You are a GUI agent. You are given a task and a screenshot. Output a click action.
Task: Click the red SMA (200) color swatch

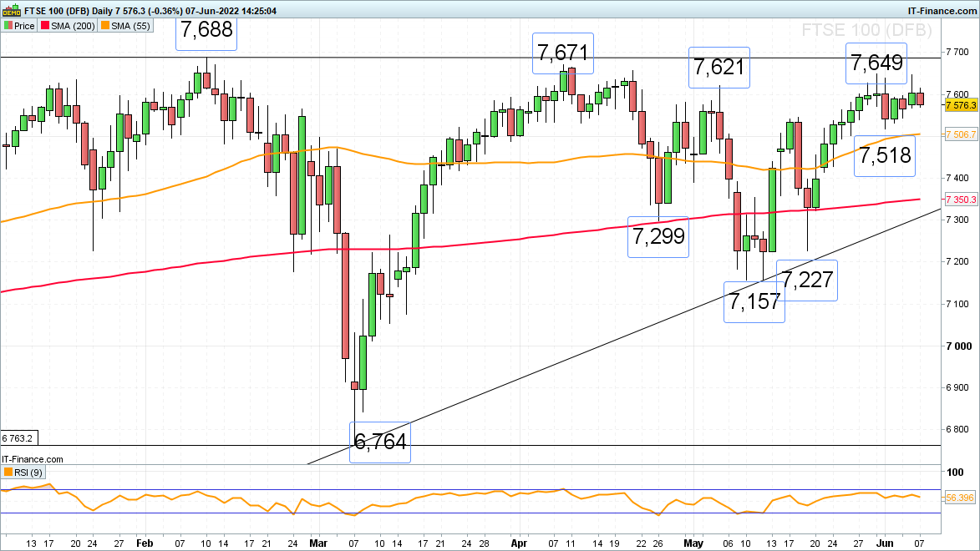[44, 26]
